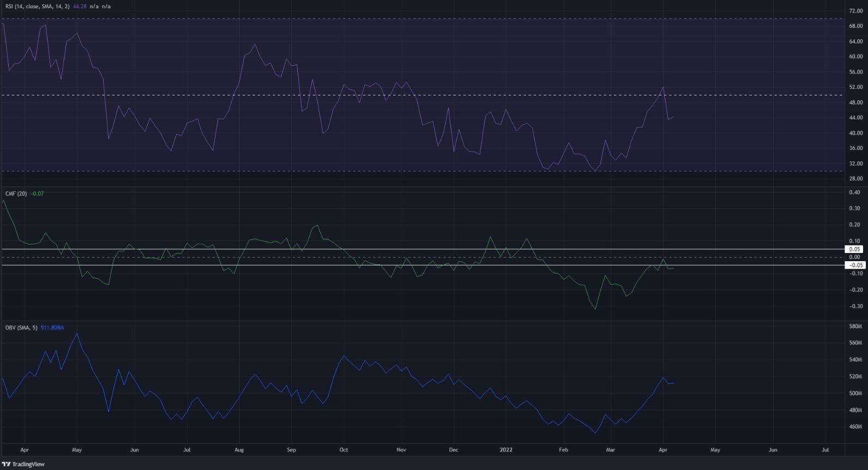This screenshot has height=470, width=868.
Task: Click the 580M label on OBV scale
Action: 855,327
